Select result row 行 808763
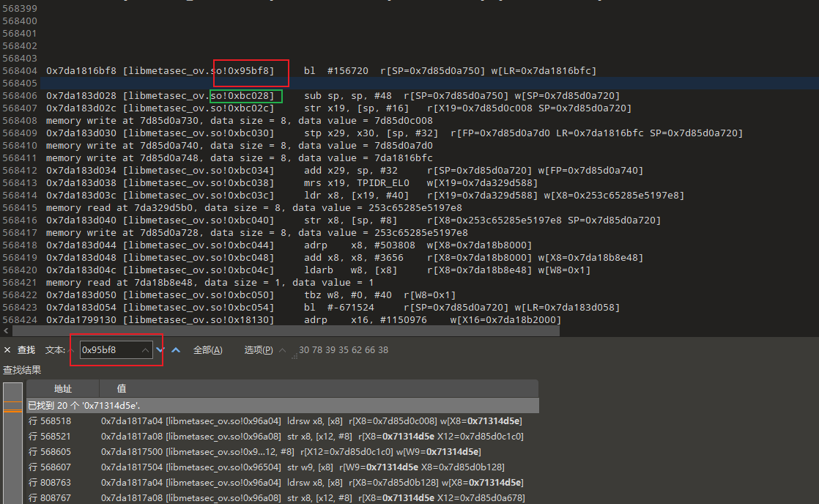Screen dimensions: 819x504 coord(283,483)
